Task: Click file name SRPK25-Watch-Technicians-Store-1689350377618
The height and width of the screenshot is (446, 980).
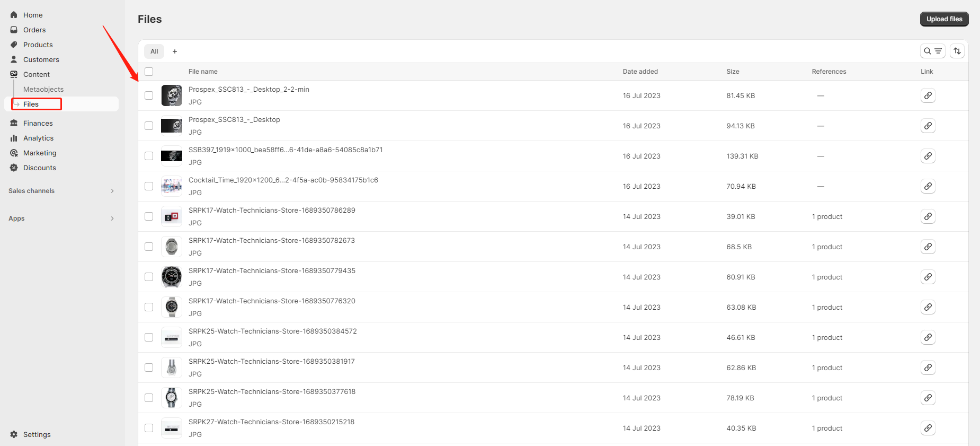Action: coord(272,391)
